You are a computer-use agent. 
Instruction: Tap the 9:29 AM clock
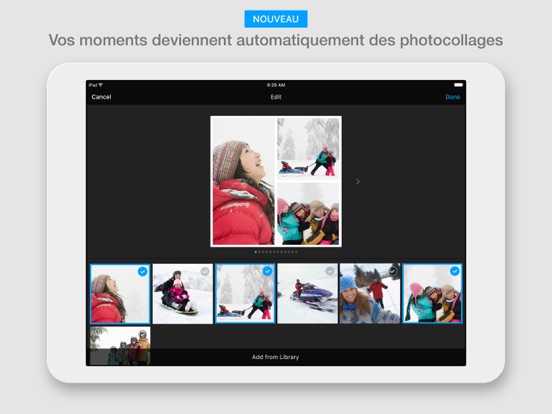(276, 85)
